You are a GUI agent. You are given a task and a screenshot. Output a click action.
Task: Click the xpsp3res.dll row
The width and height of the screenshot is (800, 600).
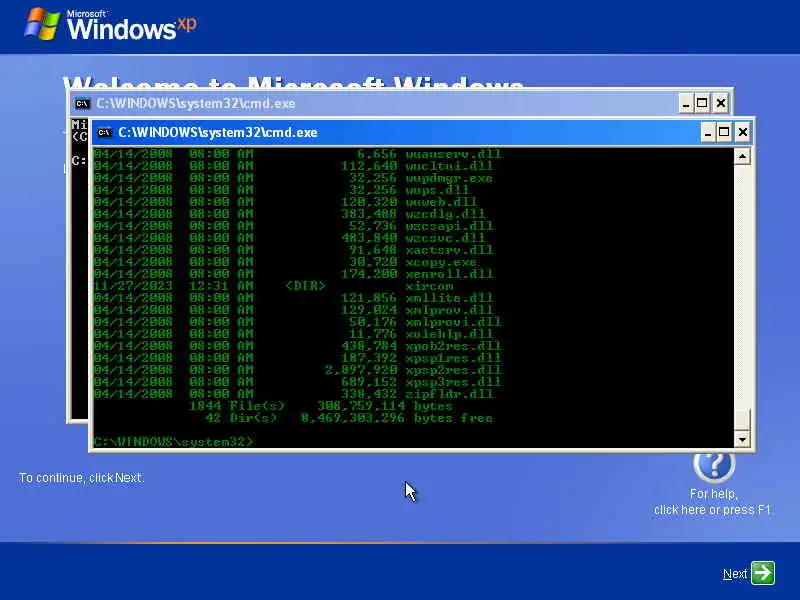pyautogui.click(x=297, y=382)
